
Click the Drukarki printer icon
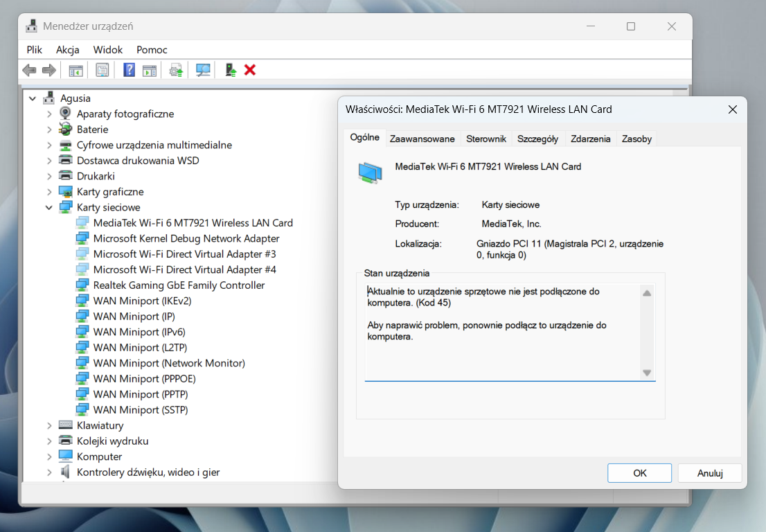[66, 176]
